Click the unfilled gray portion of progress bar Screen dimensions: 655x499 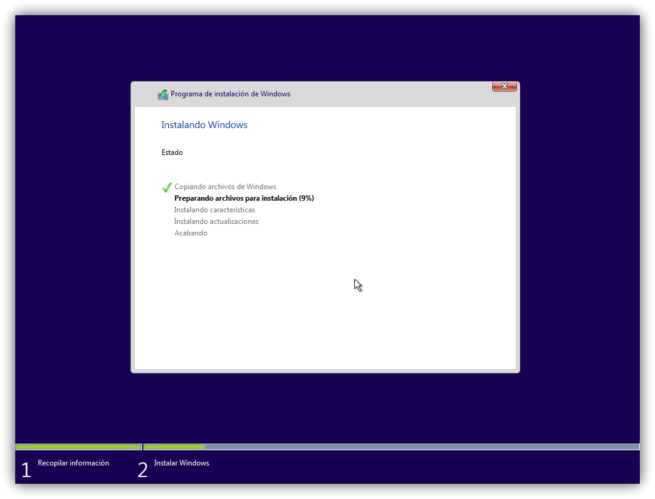coord(420,447)
